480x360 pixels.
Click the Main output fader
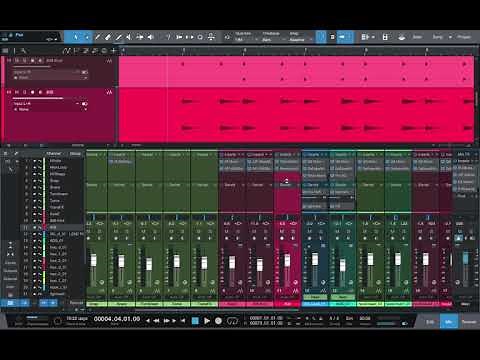tap(465, 259)
